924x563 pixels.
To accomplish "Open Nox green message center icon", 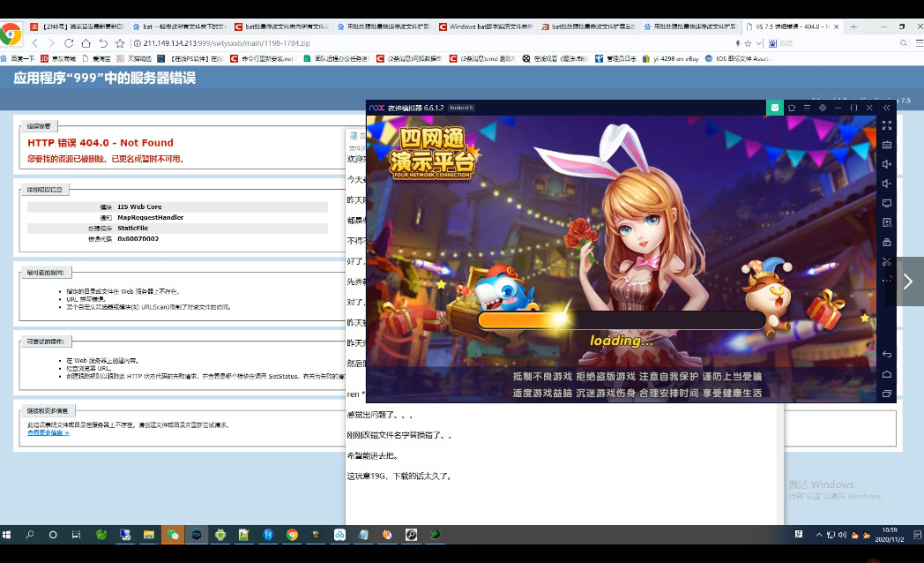I will point(774,108).
